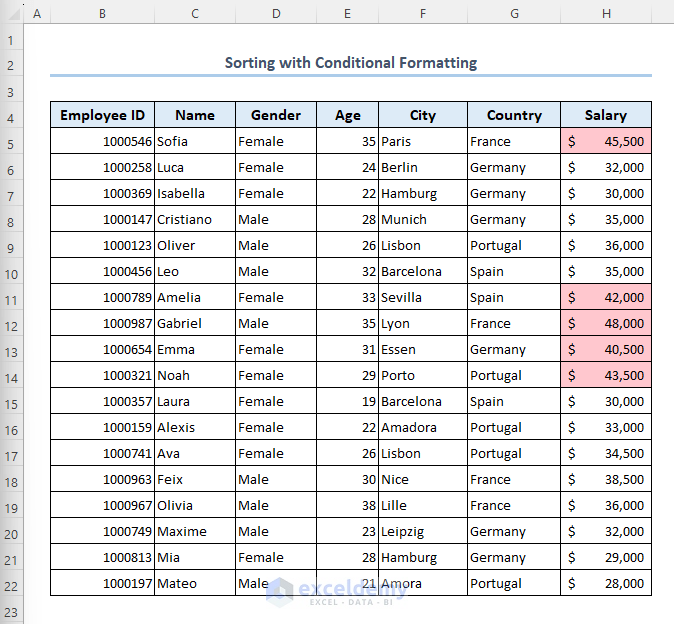Click the "Employee ID" table header cell
Screen dimensions: 674x624
point(102,115)
